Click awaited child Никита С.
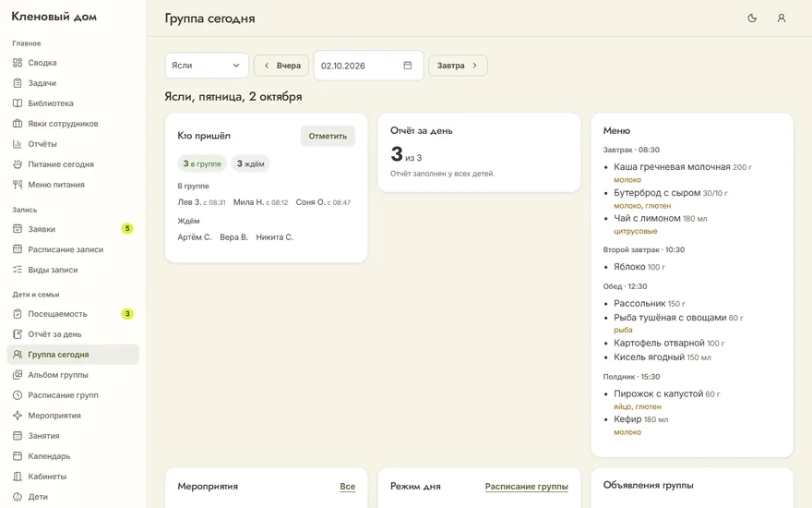 [274, 236]
